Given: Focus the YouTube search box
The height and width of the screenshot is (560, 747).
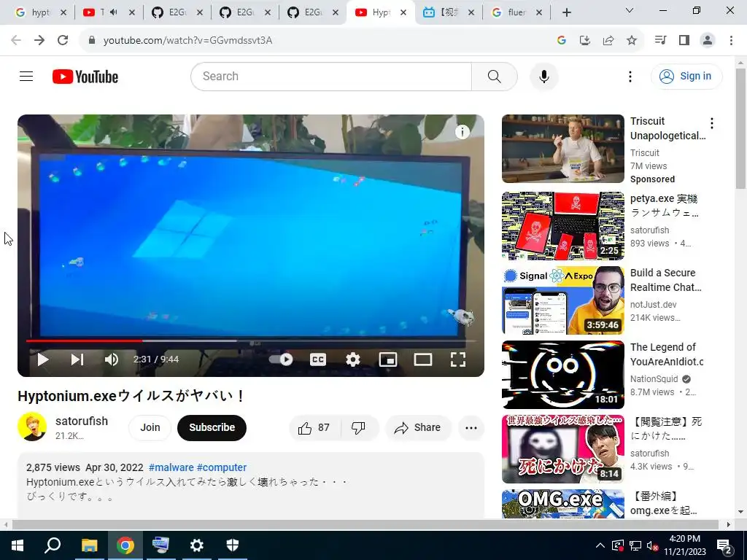Looking at the screenshot, I should 331,76.
